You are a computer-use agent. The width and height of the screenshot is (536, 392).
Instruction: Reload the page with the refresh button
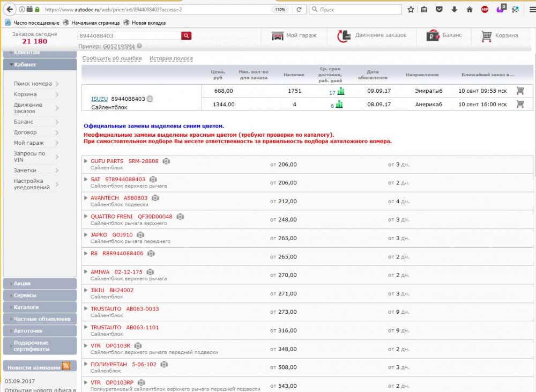(x=299, y=10)
